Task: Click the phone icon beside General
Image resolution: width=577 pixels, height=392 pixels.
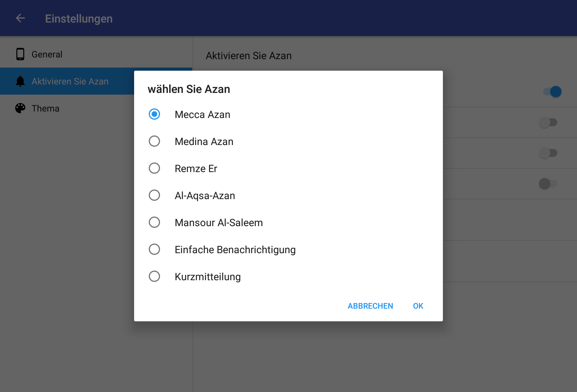Action: coord(20,54)
